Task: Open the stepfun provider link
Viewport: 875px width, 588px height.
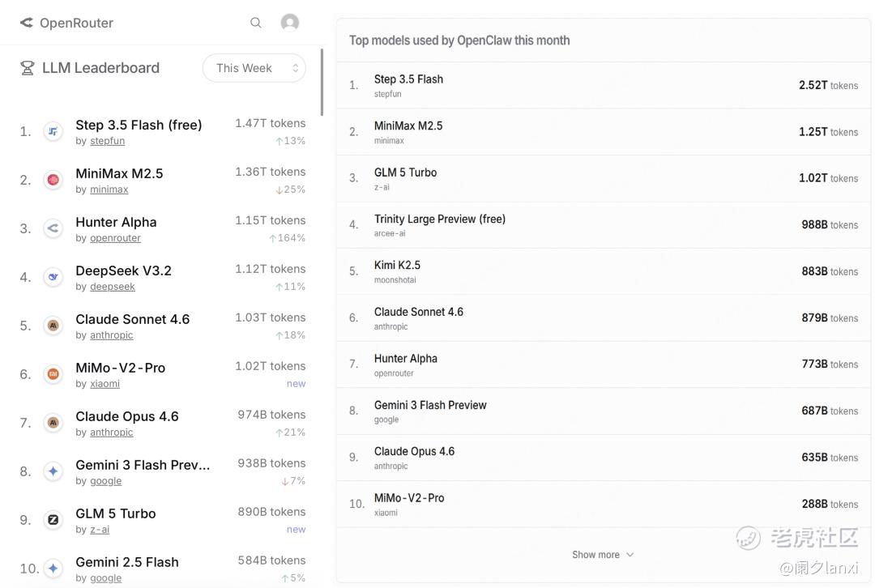Action: pos(107,141)
